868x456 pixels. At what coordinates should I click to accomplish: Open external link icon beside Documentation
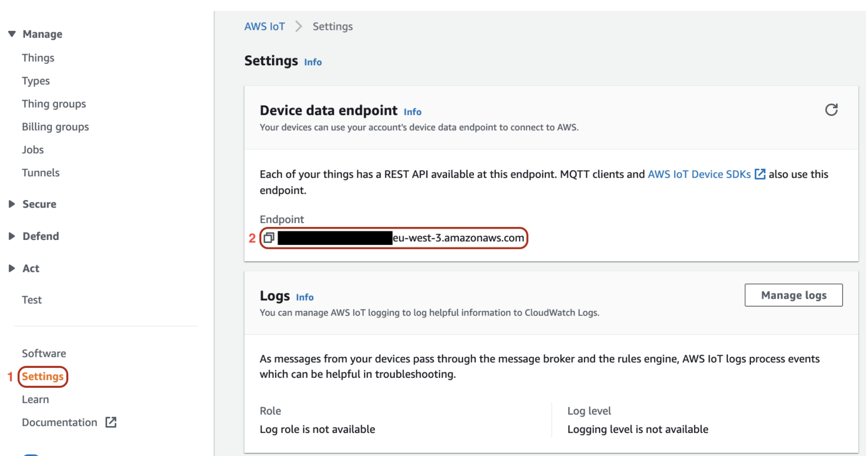[111, 423]
